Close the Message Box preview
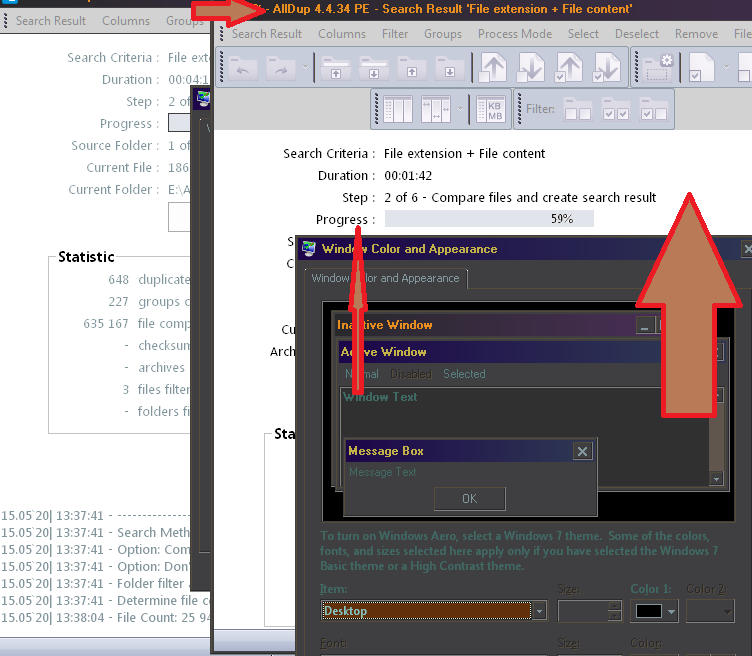The height and width of the screenshot is (656, 752). [582, 451]
